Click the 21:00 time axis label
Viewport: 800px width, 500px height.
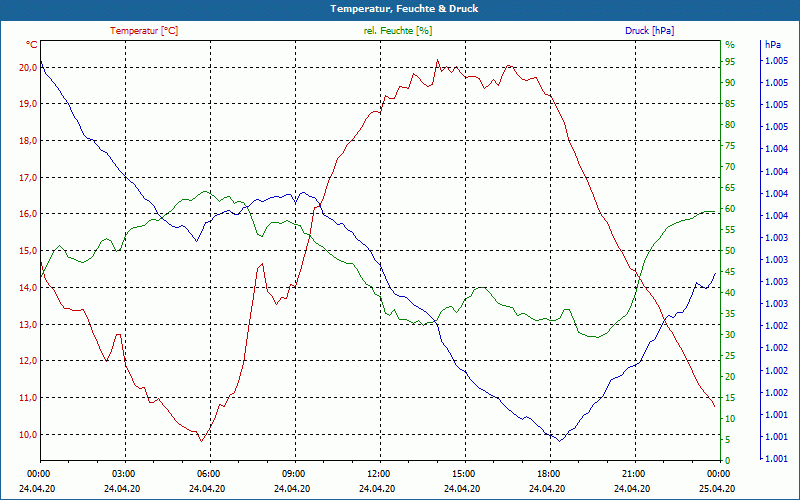(x=634, y=473)
